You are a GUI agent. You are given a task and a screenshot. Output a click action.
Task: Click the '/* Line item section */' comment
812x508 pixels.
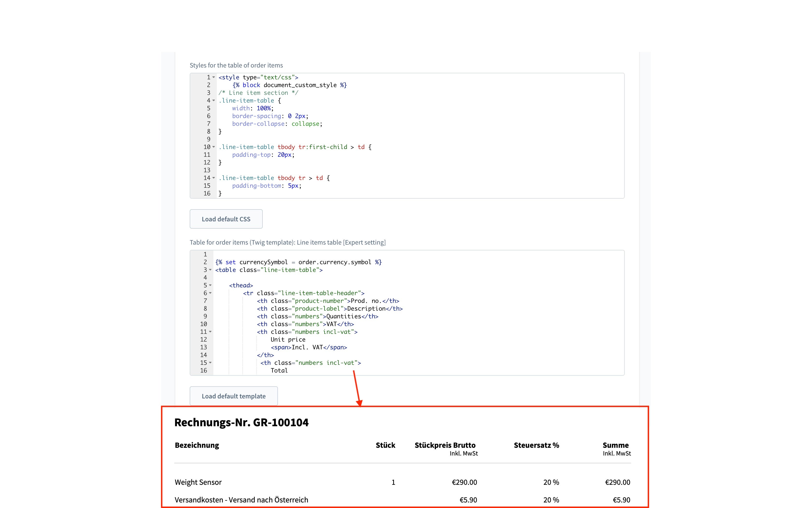pyautogui.click(x=258, y=93)
